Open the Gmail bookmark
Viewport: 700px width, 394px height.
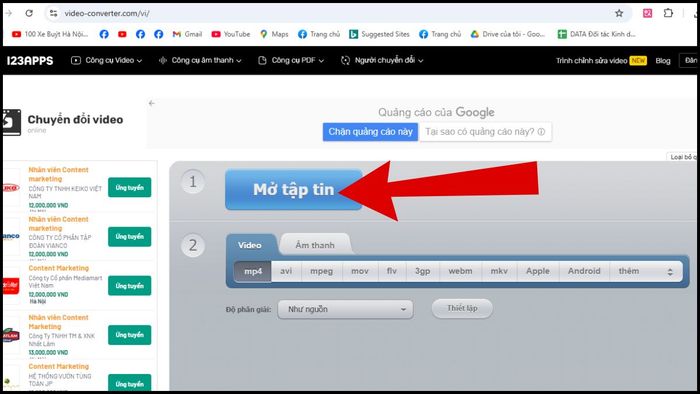pyautogui.click(x=187, y=34)
